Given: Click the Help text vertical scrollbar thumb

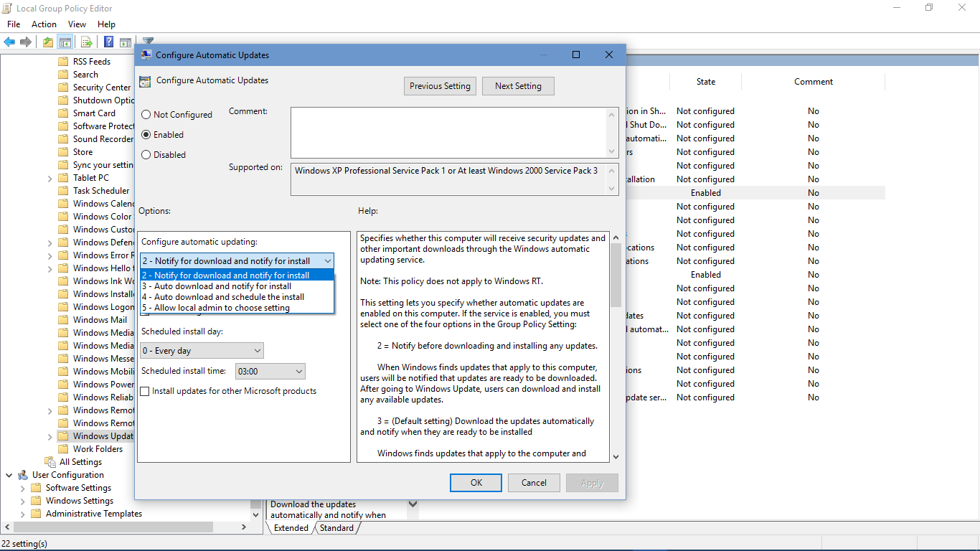Looking at the screenshot, I should pyautogui.click(x=616, y=274).
